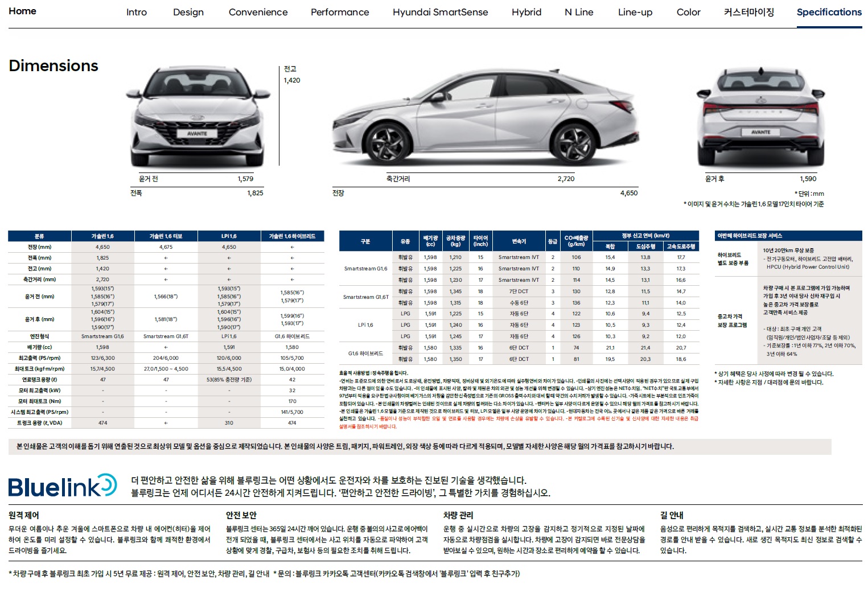Screen dimensions: 868x596
Task: Click the 분류 column header
Action: coord(39,236)
